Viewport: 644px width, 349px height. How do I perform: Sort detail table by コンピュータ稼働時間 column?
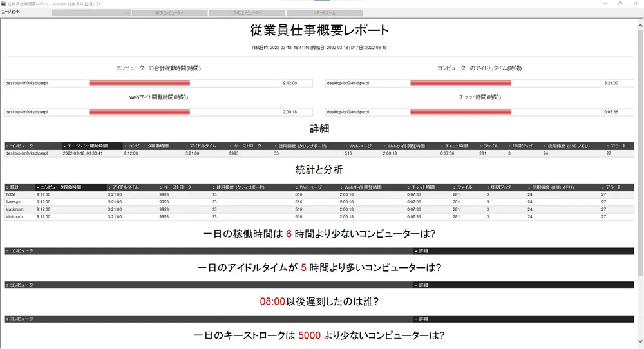153,146
